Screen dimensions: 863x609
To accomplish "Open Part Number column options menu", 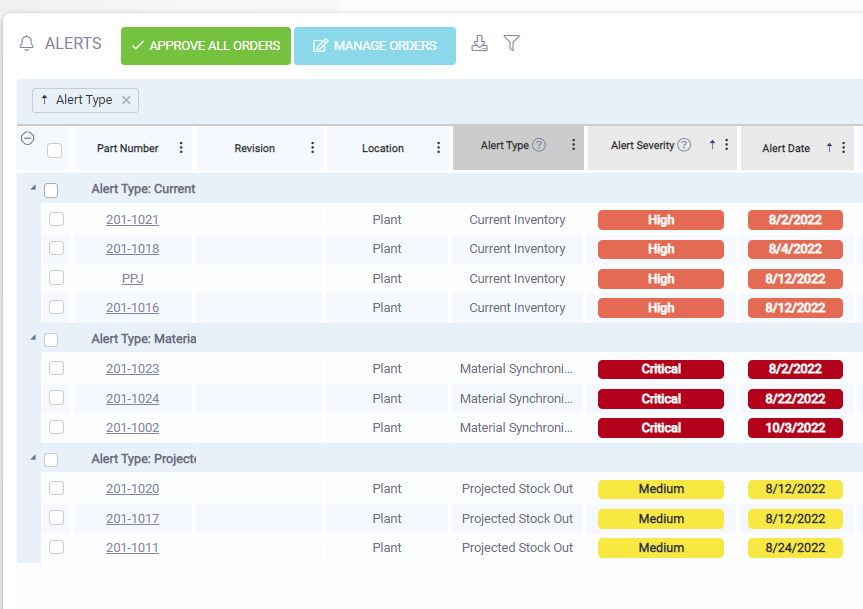I will click(181, 147).
